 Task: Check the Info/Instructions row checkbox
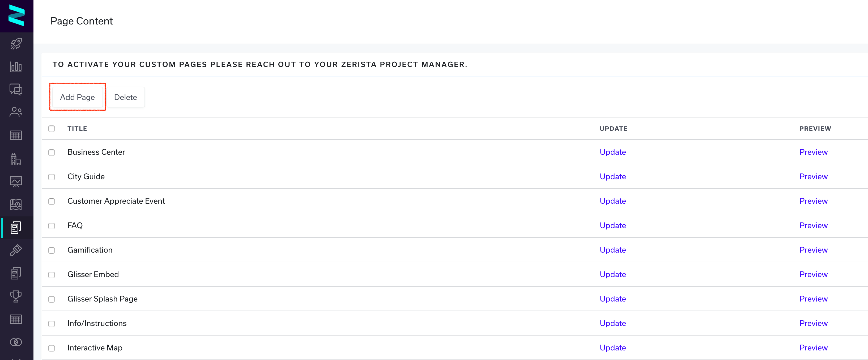pos(52,324)
